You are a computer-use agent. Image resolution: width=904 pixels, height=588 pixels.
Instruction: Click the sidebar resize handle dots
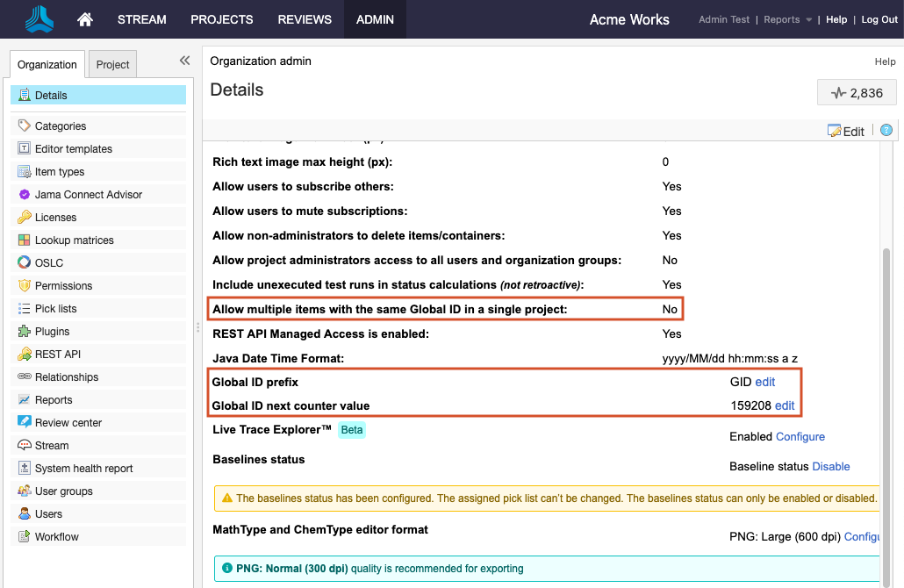pos(197,327)
